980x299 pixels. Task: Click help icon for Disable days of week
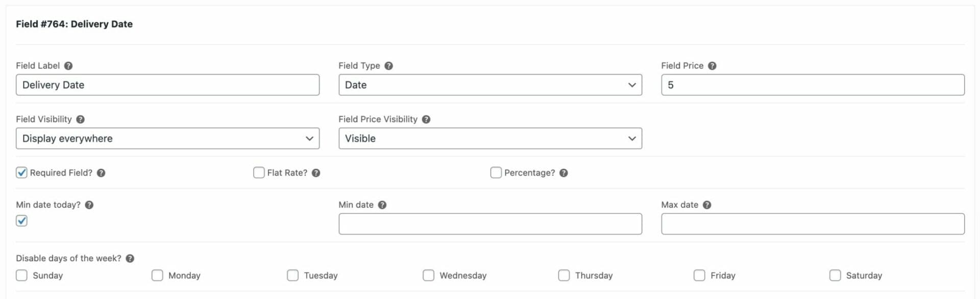pyautogui.click(x=130, y=259)
